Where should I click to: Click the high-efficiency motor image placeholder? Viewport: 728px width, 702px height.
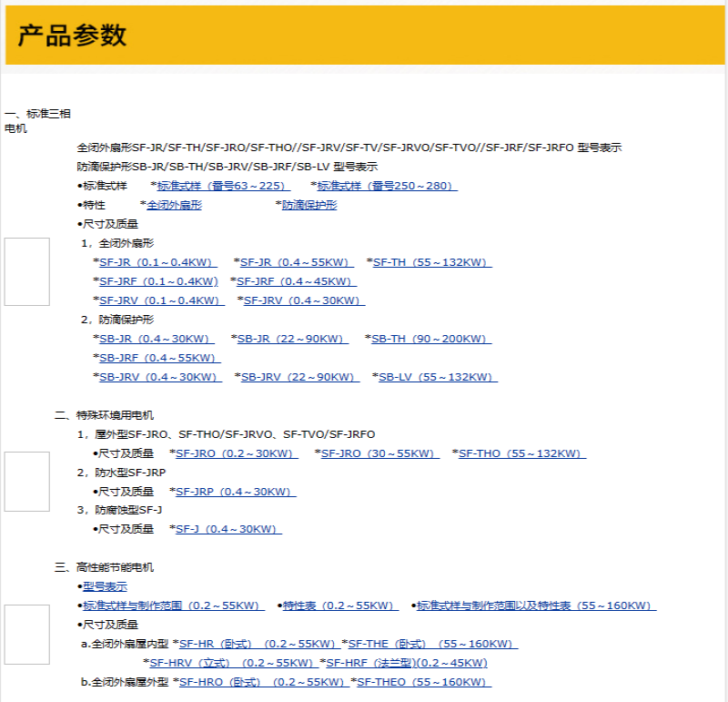tap(26, 634)
